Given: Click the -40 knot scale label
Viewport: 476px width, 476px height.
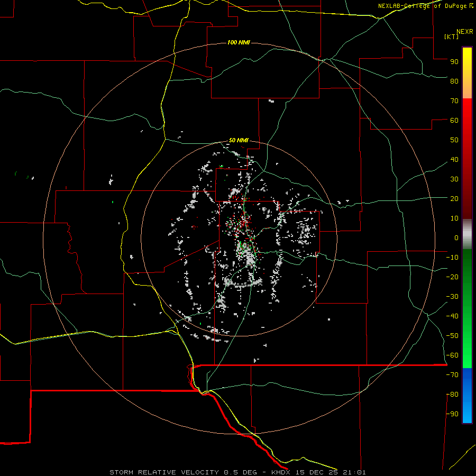Looking at the screenshot, I should point(452,316).
